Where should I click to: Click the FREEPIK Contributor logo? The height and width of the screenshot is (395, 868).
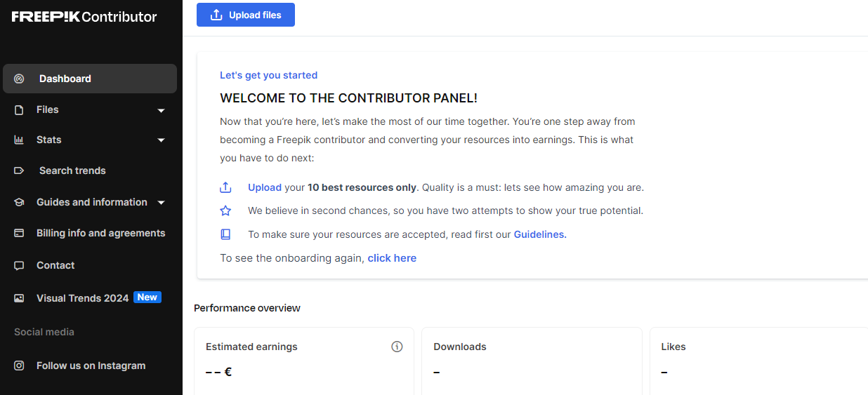(x=84, y=17)
